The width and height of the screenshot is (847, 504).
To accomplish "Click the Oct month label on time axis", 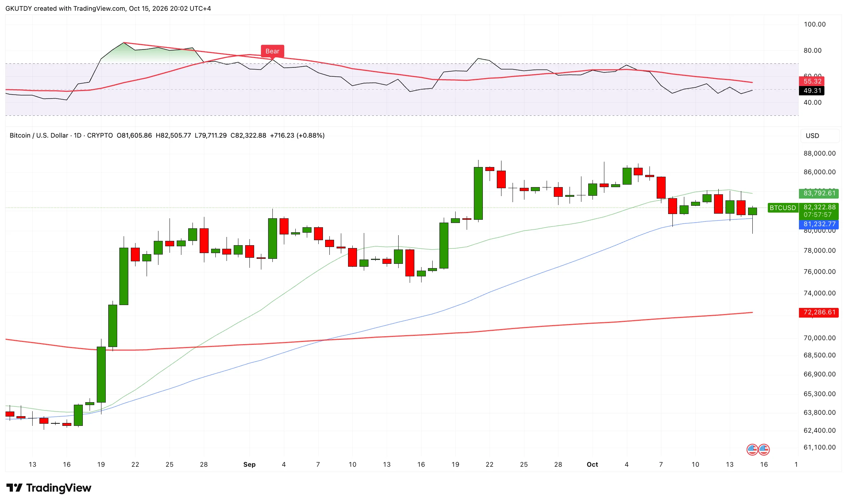I will [592, 465].
